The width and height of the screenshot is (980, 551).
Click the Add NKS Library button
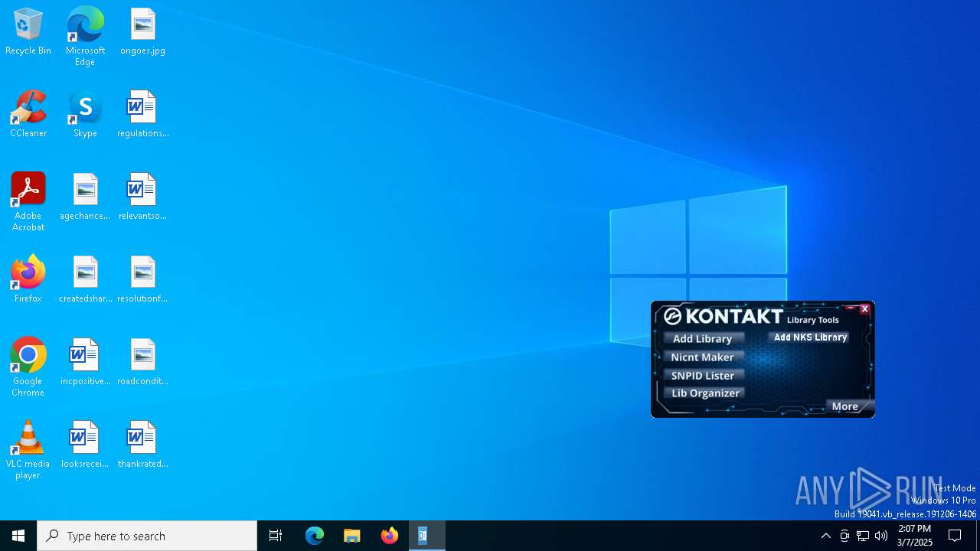click(810, 337)
